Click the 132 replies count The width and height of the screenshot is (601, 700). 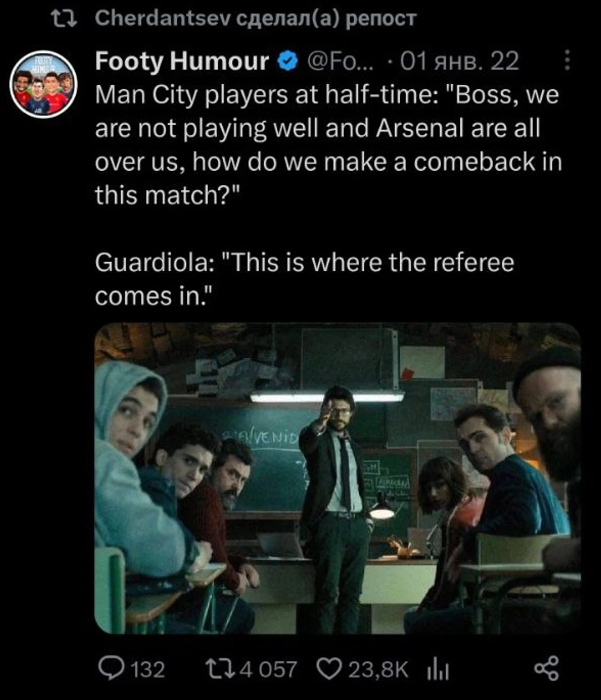(148, 670)
